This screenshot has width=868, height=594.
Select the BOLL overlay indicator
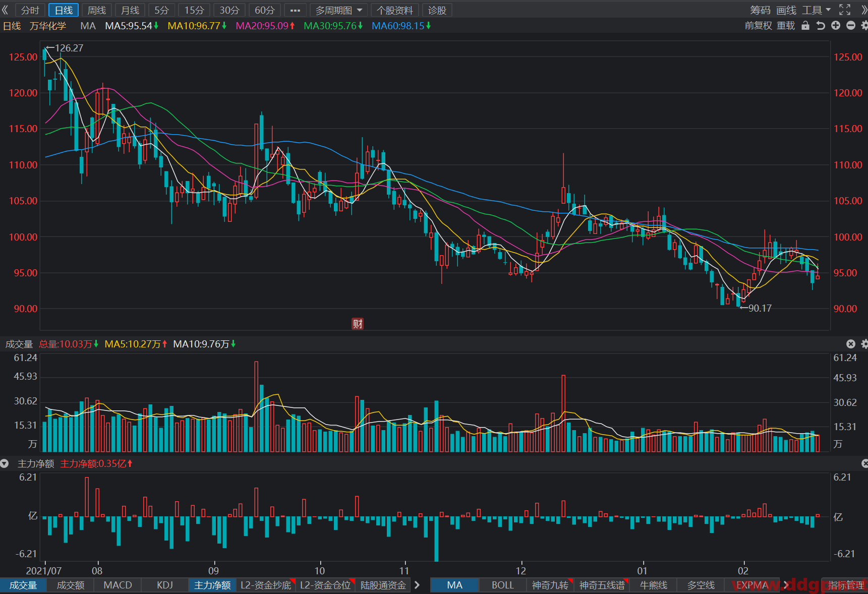pos(502,585)
